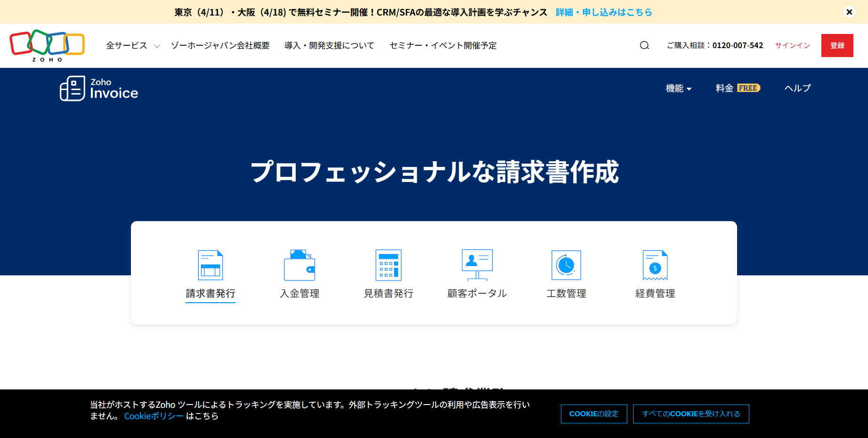The height and width of the screenshot is (438, 868).
Task: Click the Zoho logo icon
Action: click(x=47, y=45)
